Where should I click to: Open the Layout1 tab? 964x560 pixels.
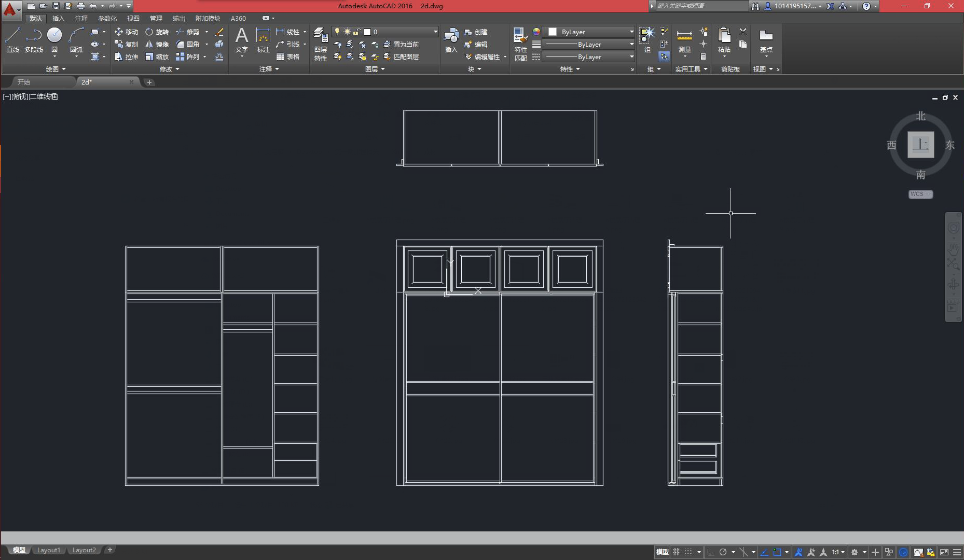tap(48, 550)
